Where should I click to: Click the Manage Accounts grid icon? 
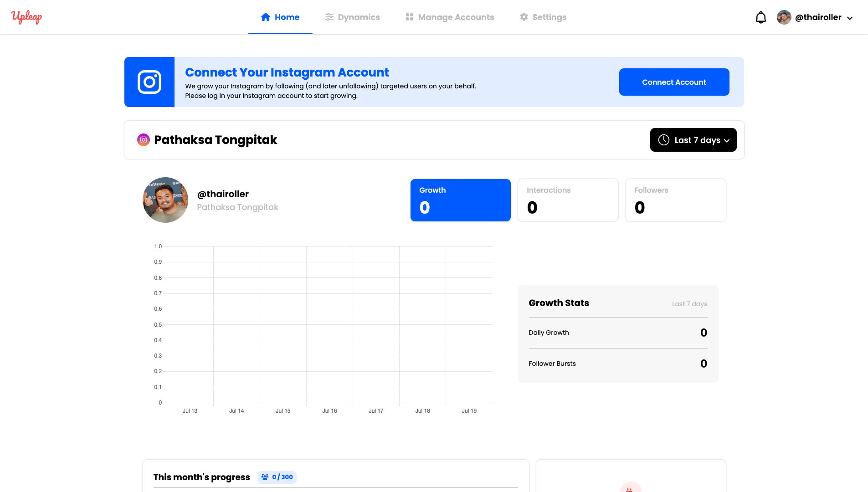coord(410,17)
